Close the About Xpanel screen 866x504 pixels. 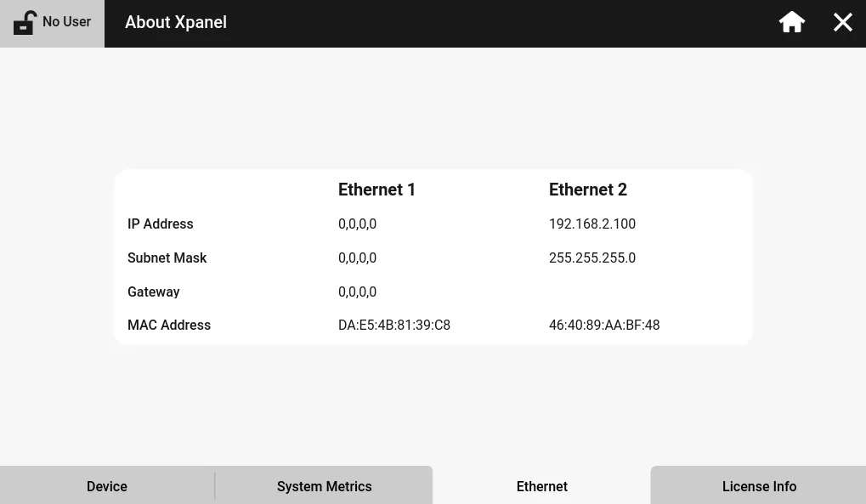[x=842, y=22]
